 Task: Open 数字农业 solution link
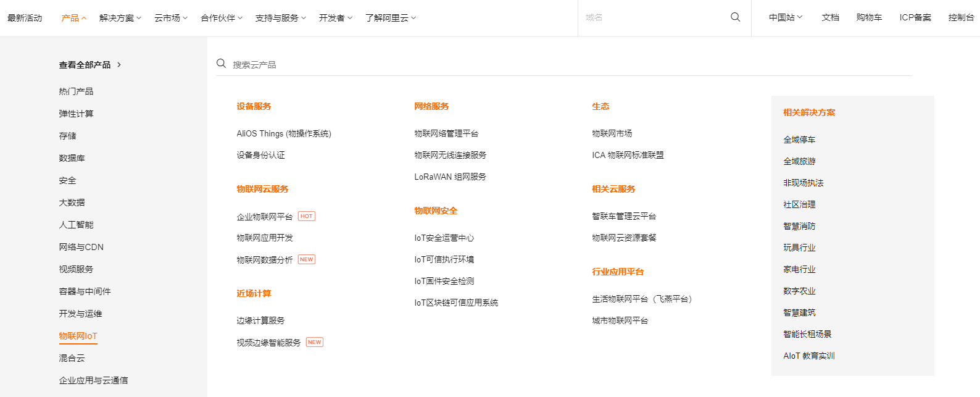[x=800, y=291]
